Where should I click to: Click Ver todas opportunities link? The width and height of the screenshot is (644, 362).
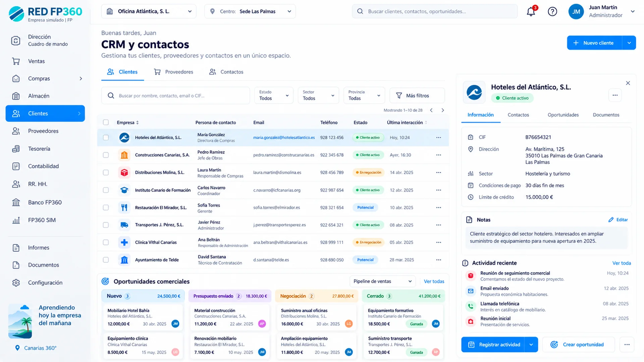coord(434,281)
